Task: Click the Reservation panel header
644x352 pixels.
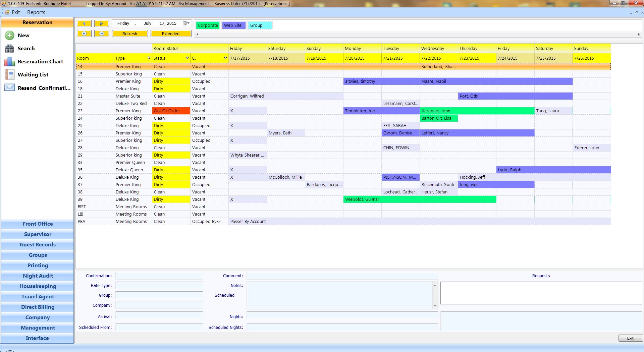Action: 38,22
